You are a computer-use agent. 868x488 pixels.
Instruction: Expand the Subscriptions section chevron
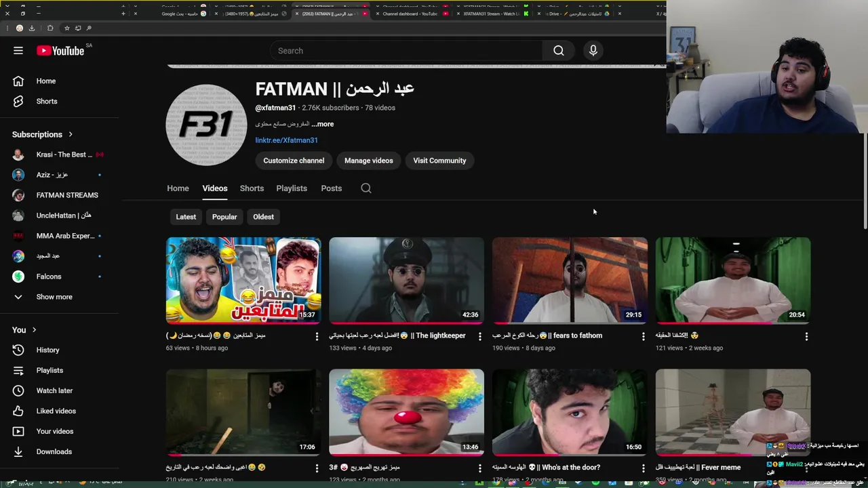(x=70, y=134)
